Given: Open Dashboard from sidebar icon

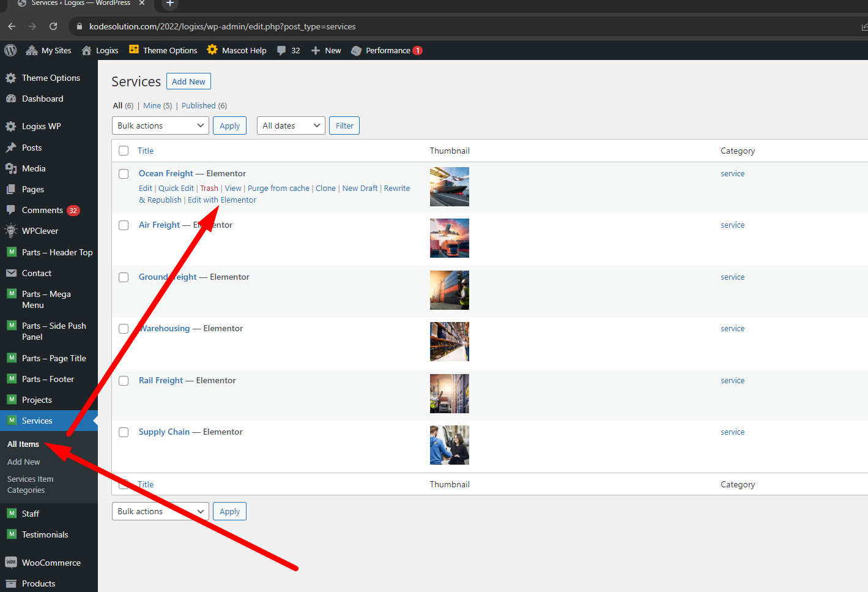Looking at the screenshot, I should (11, 99).
